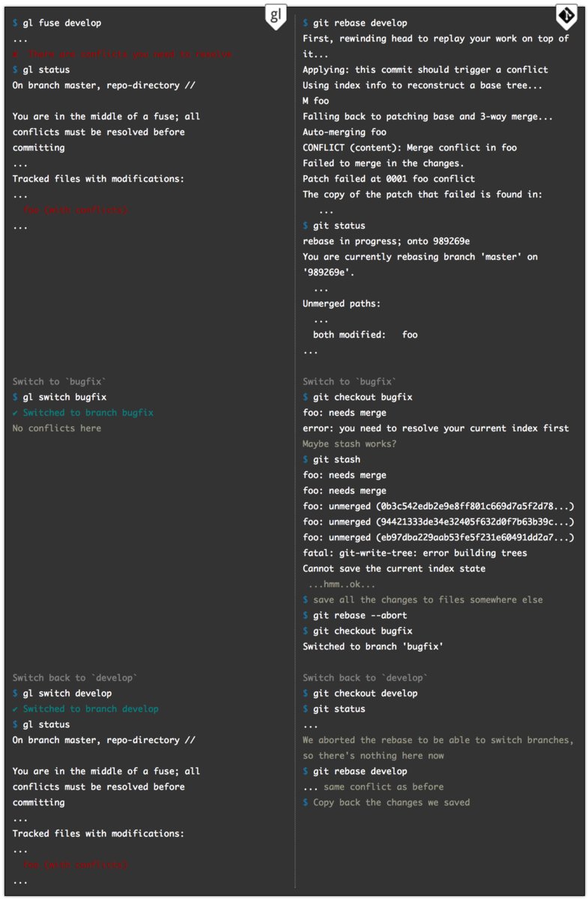Click the 'fatal: git-write-tree' error line
Viewport: 588px width, 899px height.
pos(415,553)
